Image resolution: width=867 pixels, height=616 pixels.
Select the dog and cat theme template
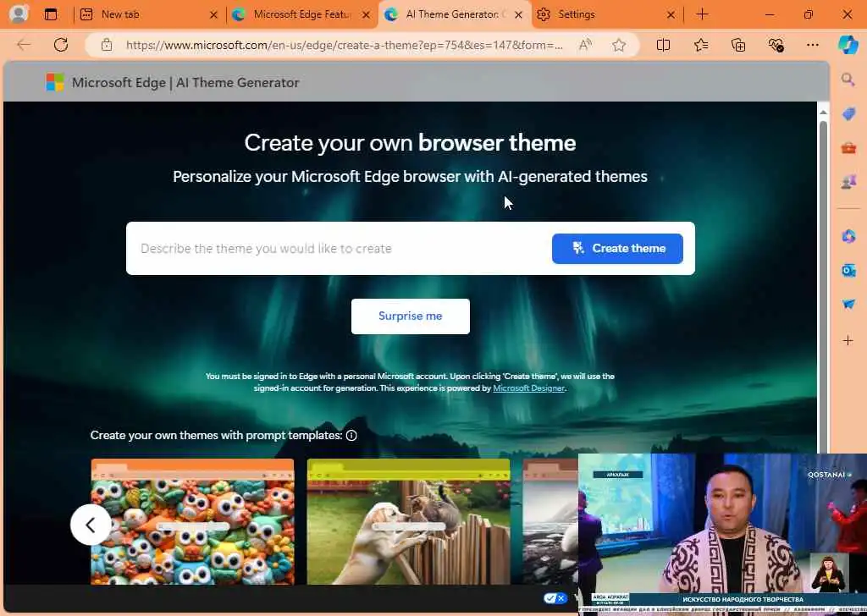[x=409, y=521]
